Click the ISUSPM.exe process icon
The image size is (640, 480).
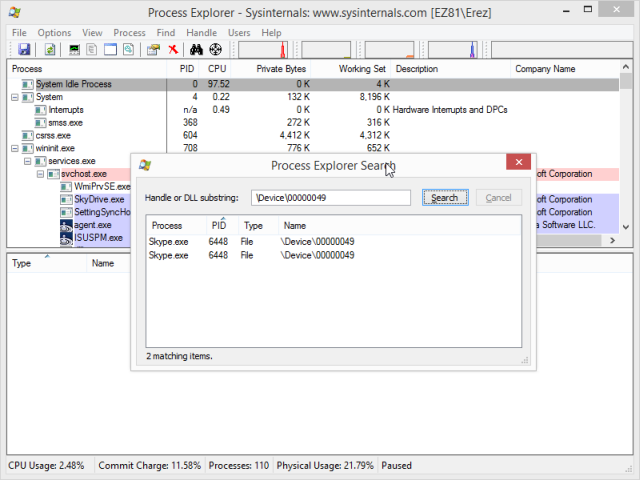pos(66,238)
